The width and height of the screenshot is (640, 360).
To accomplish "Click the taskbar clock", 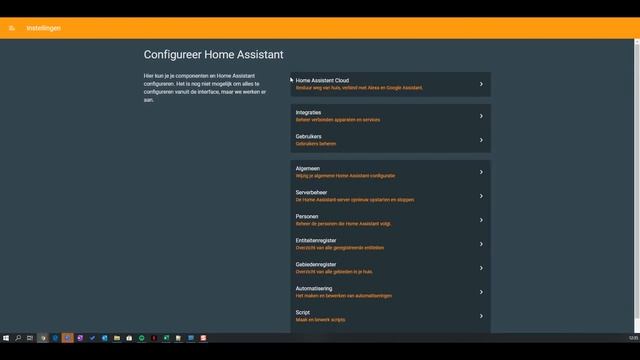I will (x=633, y=338).
